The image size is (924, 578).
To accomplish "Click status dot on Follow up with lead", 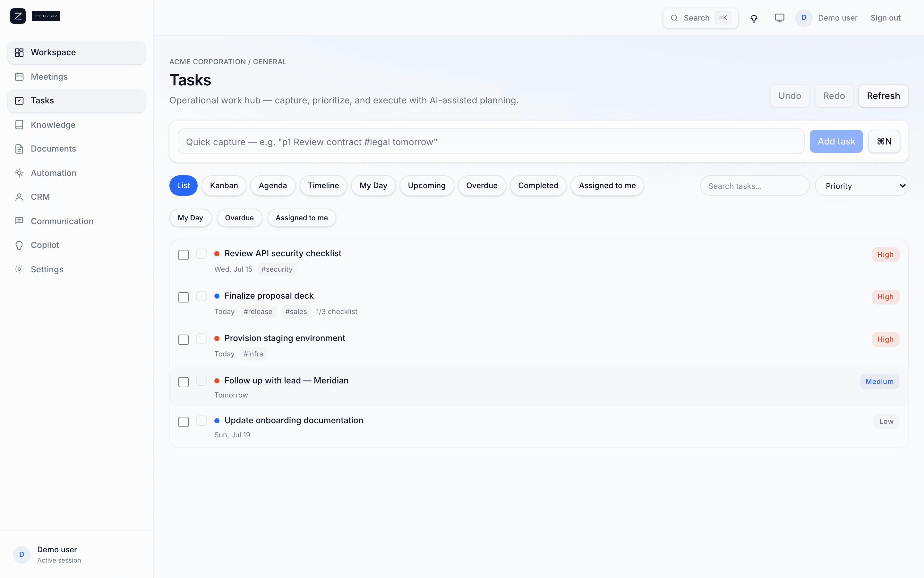I will click(x=217, y=381).
